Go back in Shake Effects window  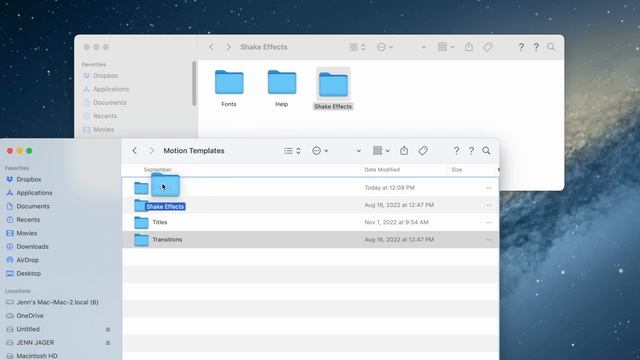211,47
